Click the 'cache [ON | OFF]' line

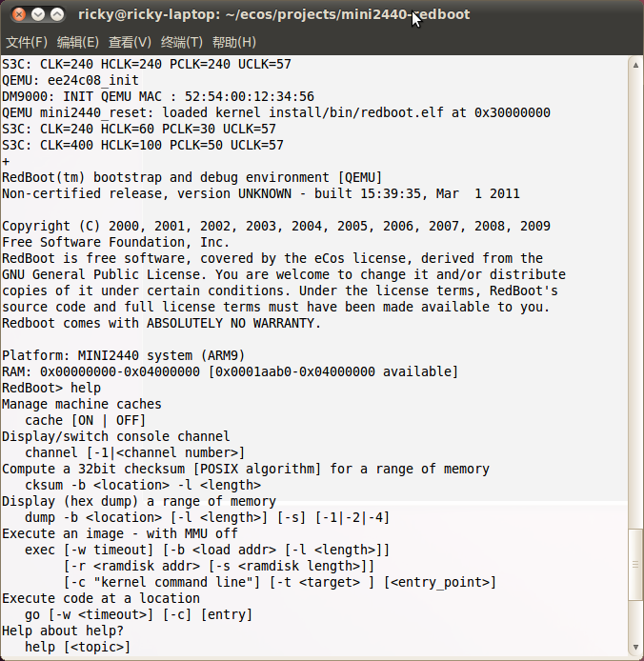click(85, 420)
